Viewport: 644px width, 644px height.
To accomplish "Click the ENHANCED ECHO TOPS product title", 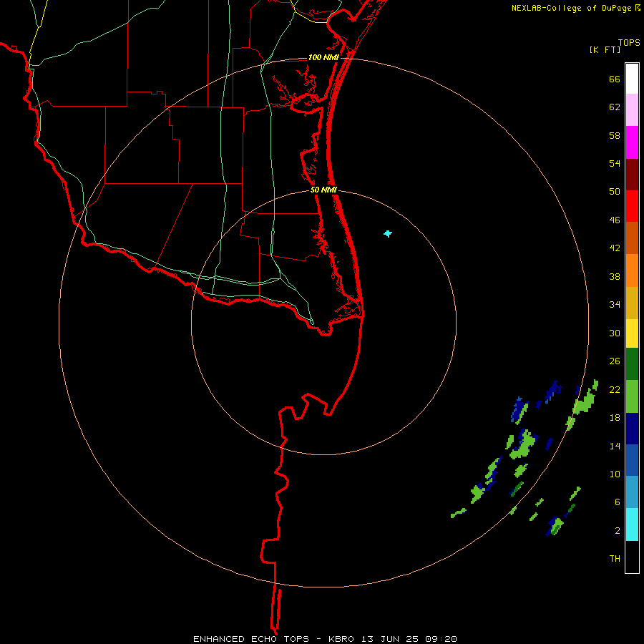I will tap(251, 639).
